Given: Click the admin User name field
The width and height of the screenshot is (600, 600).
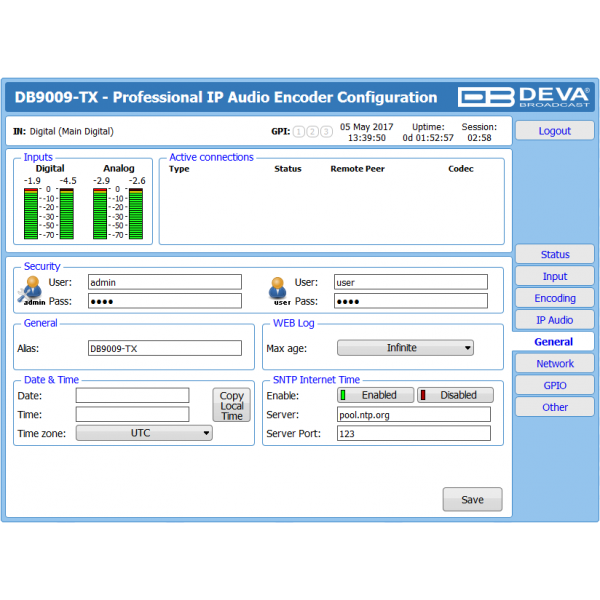Looking at the screenshot, I should coord(165,282).
